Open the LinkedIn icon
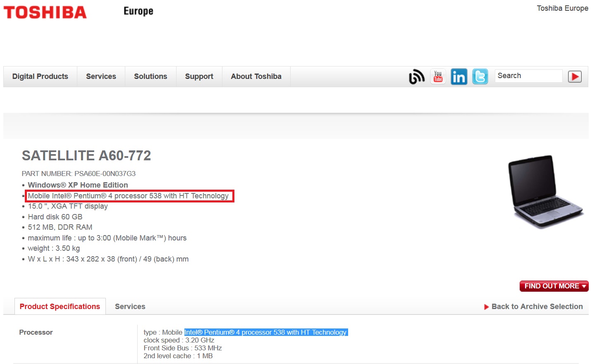597x364 pixels. (x=459, y=77)
